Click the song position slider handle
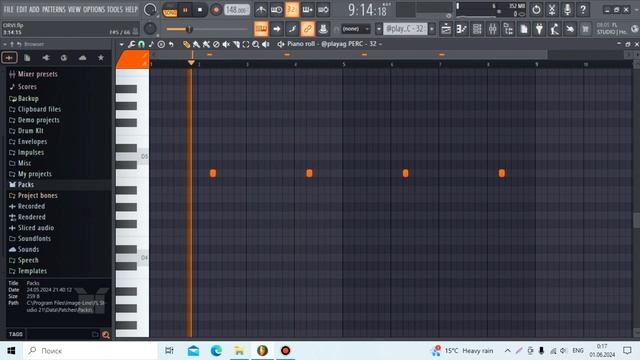640x360 pixels. point(189,29)
